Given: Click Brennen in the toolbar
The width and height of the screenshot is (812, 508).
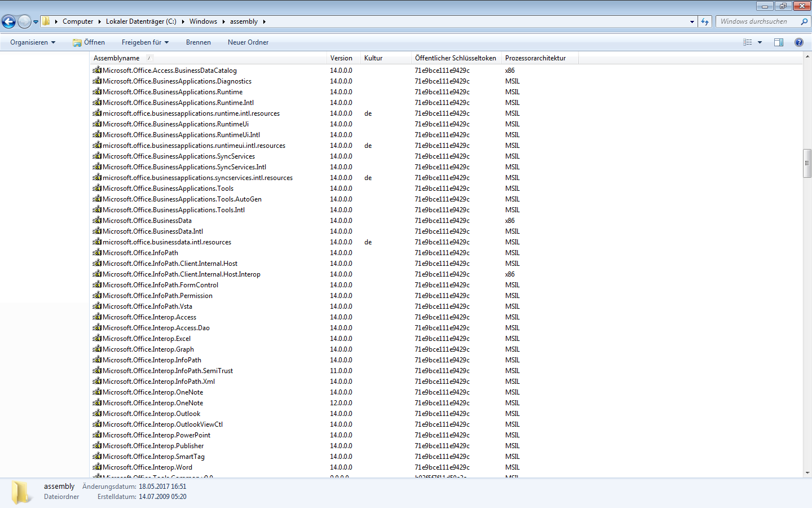Looking at the screenshot, I should [198, 42].
